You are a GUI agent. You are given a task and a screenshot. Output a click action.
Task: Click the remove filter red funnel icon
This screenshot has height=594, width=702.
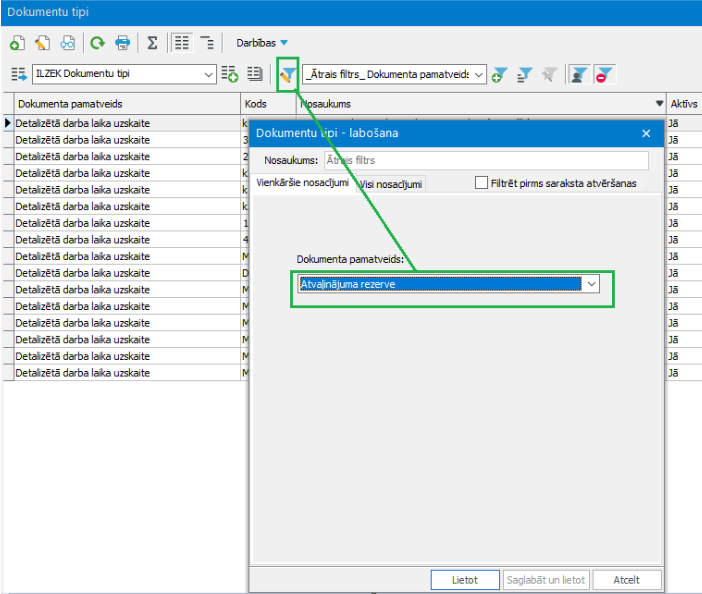tap(604, 75)
